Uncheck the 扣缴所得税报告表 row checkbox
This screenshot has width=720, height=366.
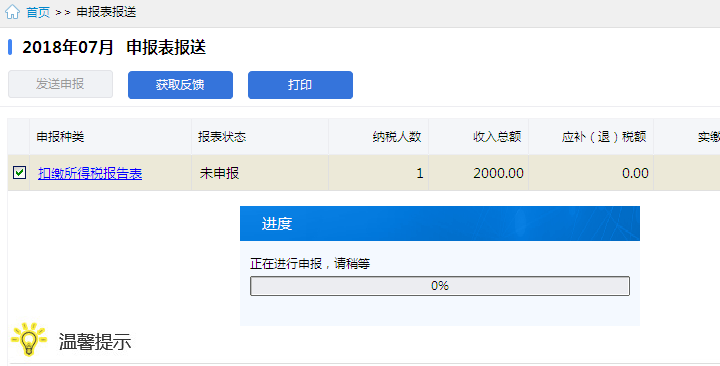point(19,173)
